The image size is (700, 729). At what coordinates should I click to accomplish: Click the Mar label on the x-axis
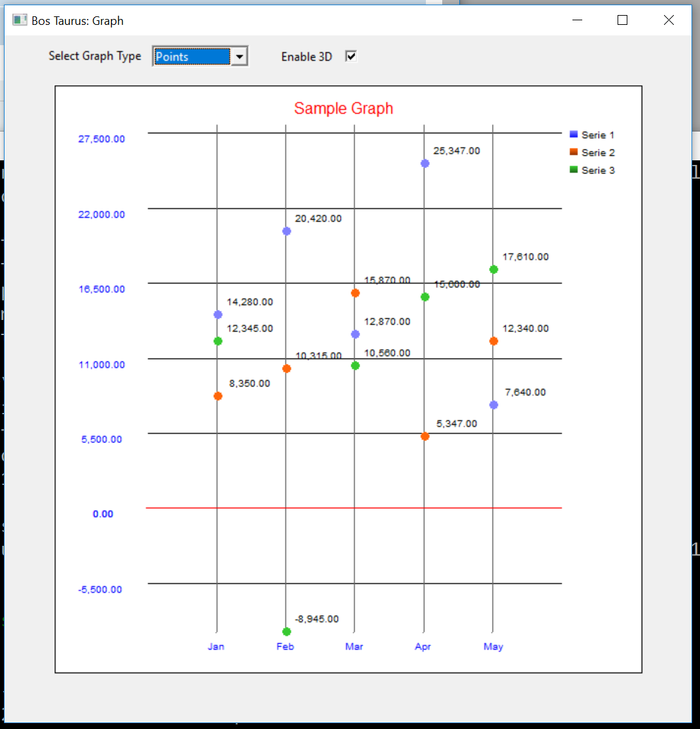[354, 647]
